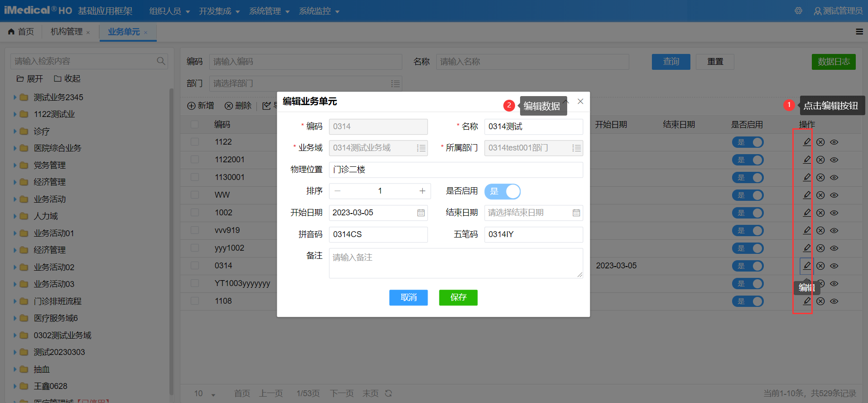Toggle enabled switch for row 0314
Screen dimensions: 868x403
[747, 266]
